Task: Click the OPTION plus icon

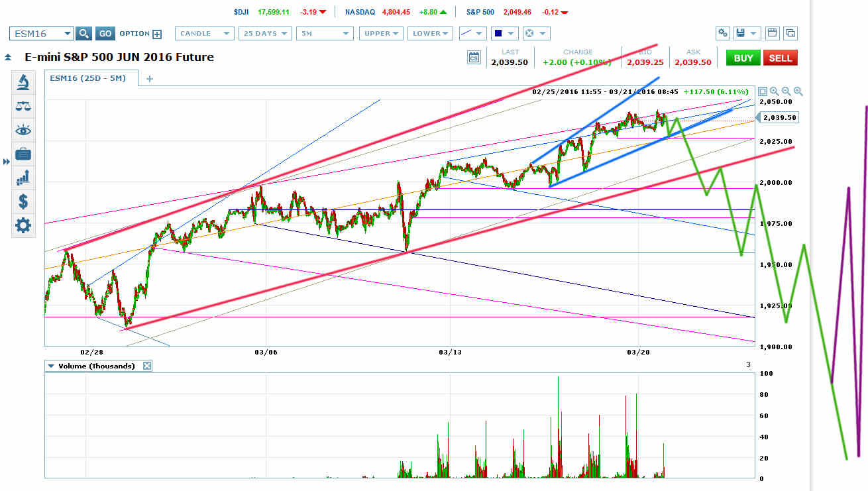Action: pyautogui.click(x=157, y=34)
